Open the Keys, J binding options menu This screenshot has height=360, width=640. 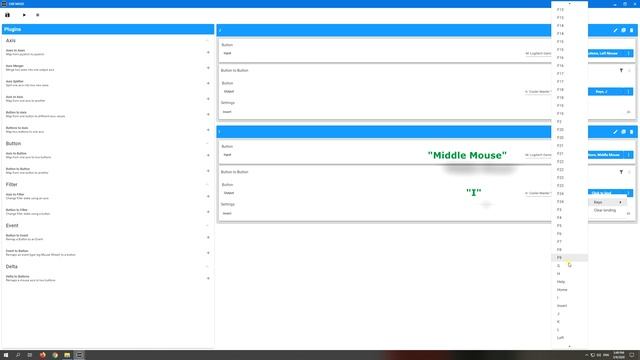[629, 91]
